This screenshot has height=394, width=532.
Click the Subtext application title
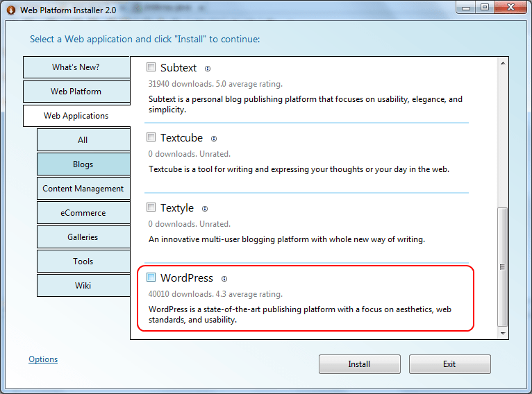[x=178, y=68]
